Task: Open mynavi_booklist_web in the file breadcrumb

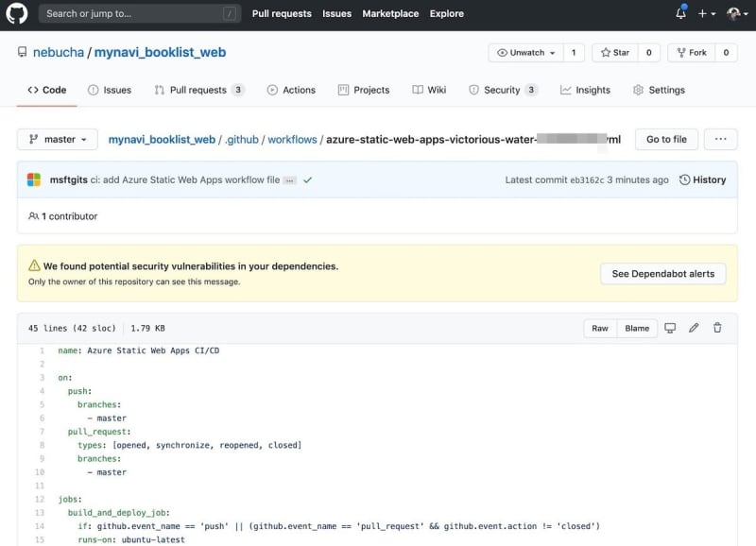Action: tap(162, 140)
